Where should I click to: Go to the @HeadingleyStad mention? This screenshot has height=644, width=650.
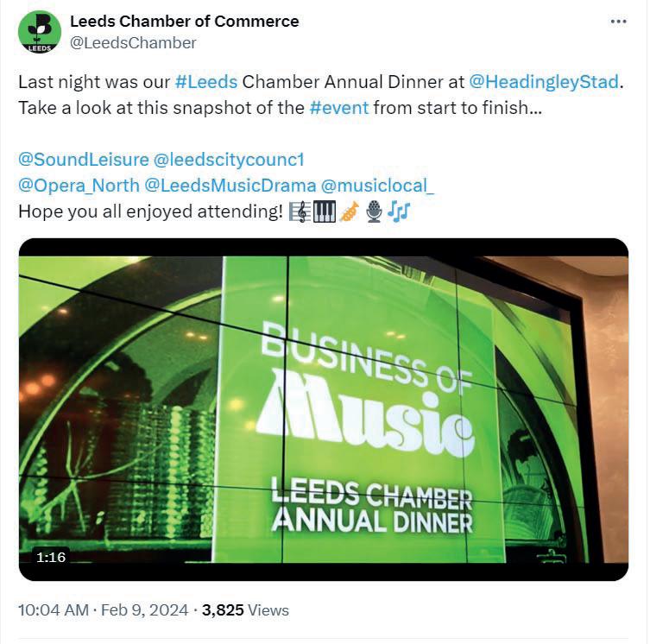point(544,82)
